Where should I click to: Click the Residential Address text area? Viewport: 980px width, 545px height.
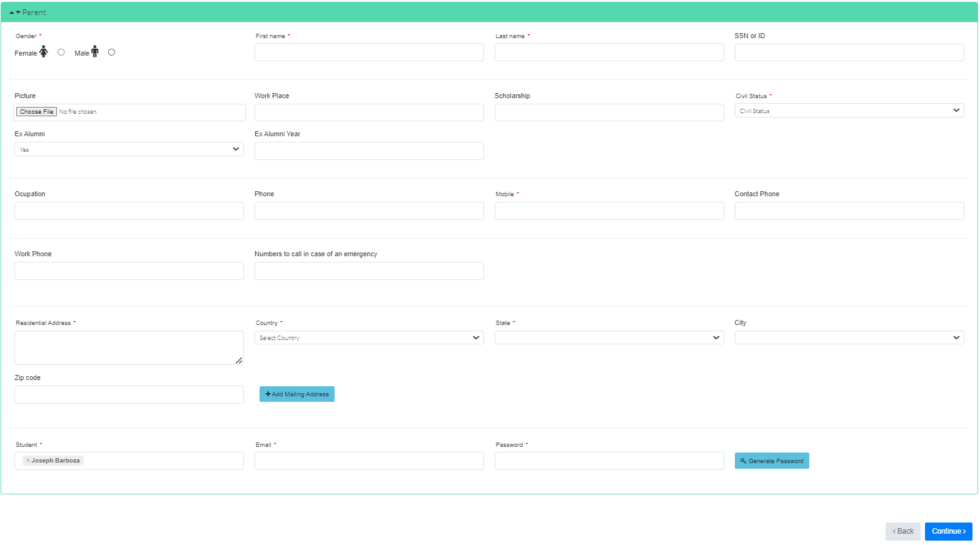pyautogui.click(x=129, y=347)
